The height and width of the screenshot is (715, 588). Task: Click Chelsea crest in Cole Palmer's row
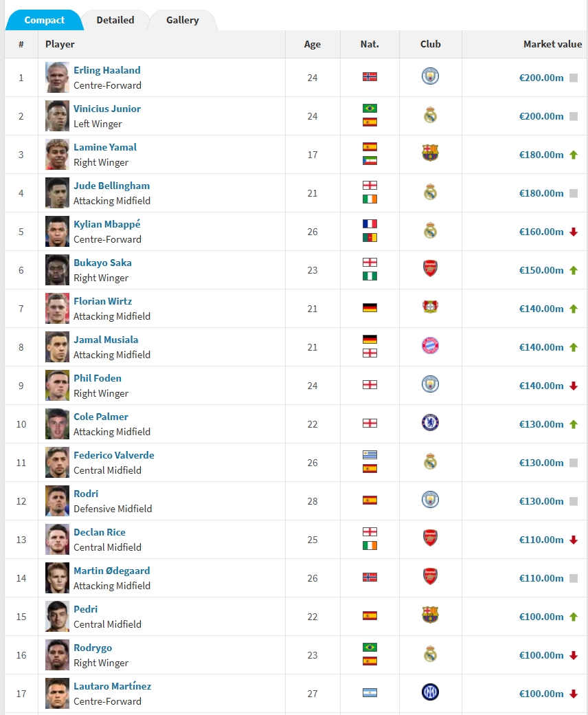(x=430, y=423)
